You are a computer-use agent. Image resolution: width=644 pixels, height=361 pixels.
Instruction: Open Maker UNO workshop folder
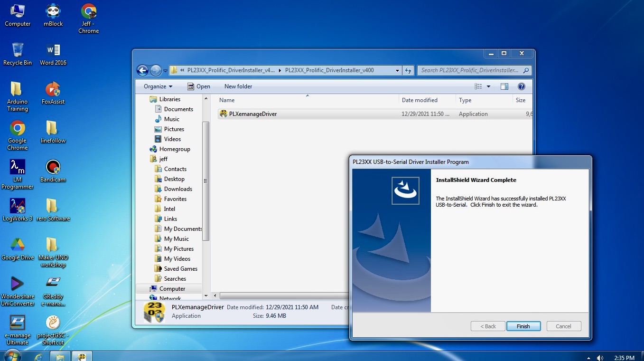pos(53,252)
